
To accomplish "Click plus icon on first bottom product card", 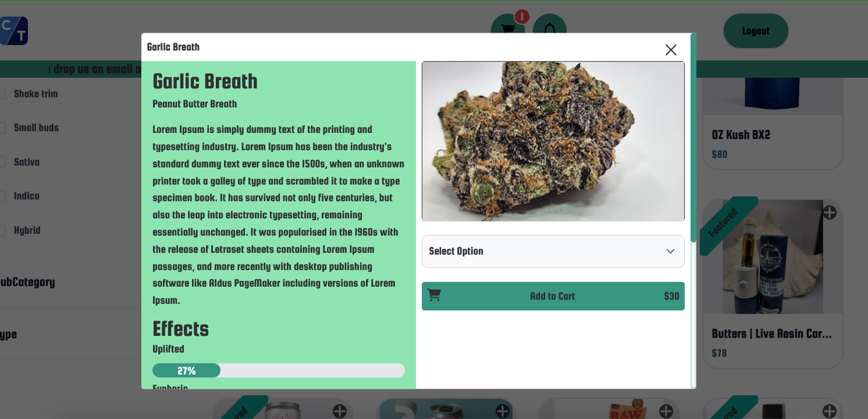I will click(x=340, y=411).
